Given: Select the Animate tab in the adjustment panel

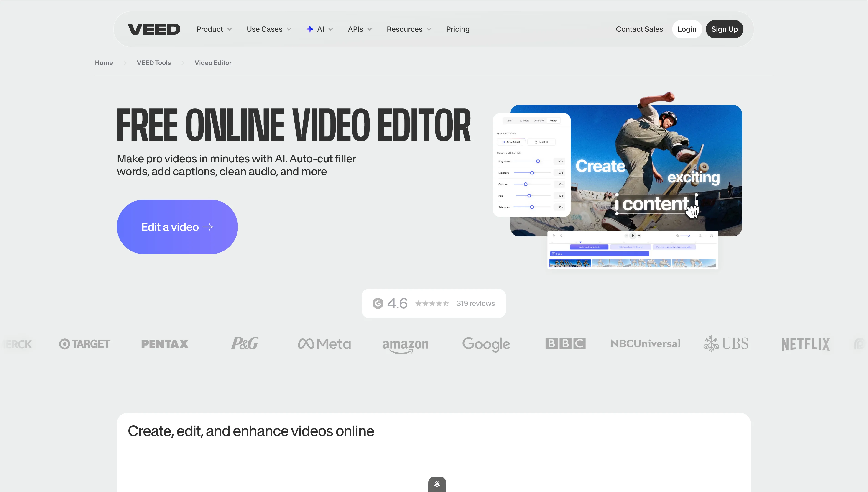Looking at the screenshot, I should 539,121.
